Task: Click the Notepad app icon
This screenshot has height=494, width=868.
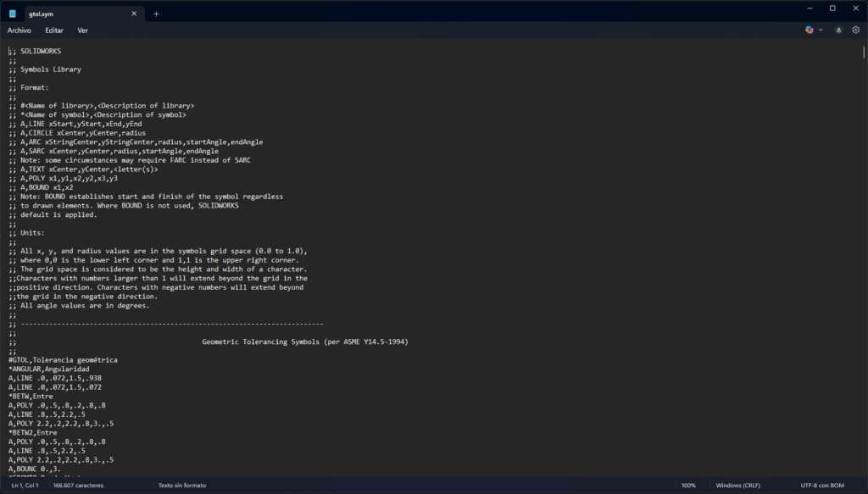Action: [x=12, y=14]
